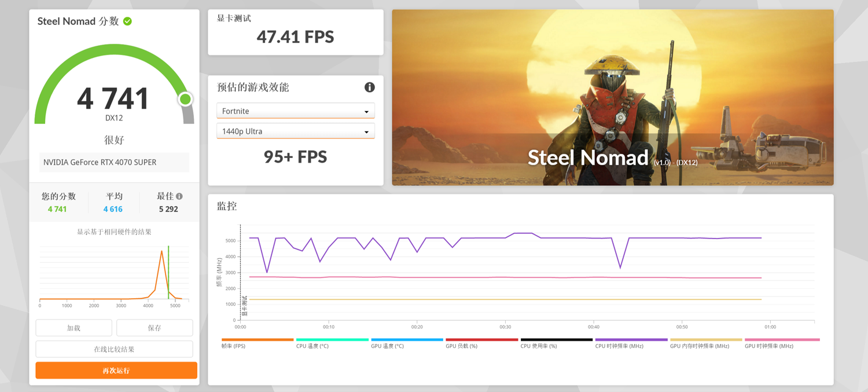This screenshot has height=392, width=868.
Task: Open the 1440p Ultra resolution dropdown
Action: tap(296, 131)
